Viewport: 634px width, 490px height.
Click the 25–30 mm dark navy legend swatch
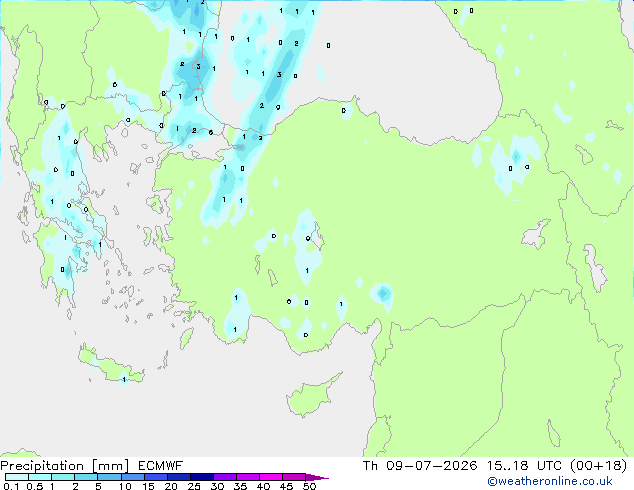tap(202, 477)
